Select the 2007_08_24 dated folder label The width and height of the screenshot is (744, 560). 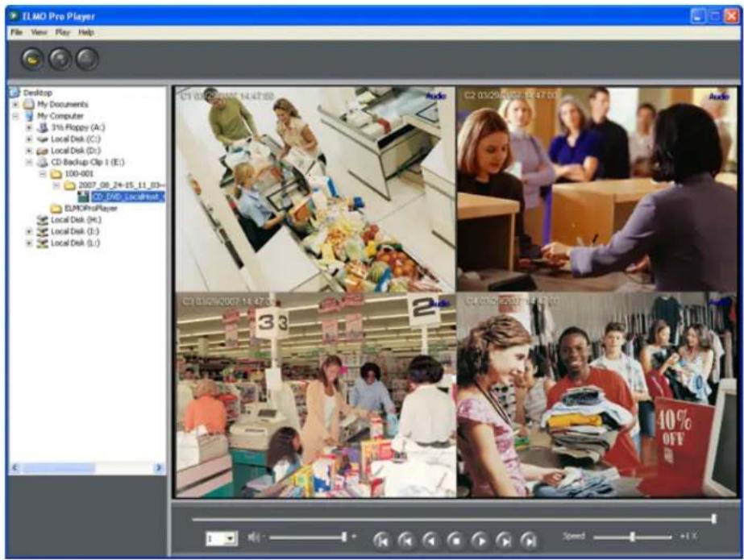point(122,185)
